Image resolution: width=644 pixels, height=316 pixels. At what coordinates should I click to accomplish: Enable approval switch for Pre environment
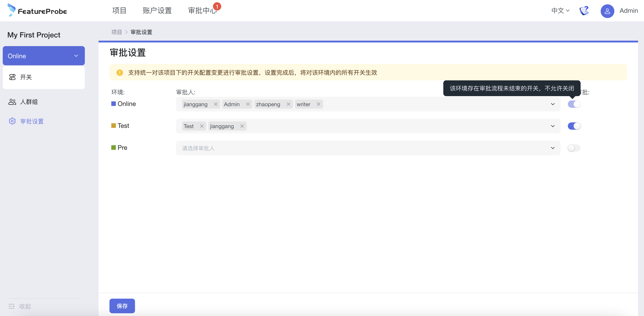[x=574, y=148]
